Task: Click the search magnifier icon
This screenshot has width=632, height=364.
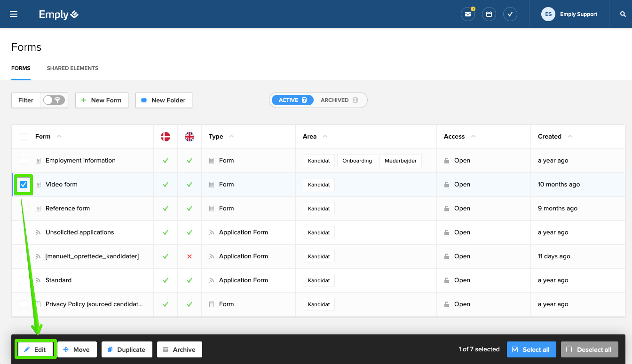Action: (x=623, y=14)
